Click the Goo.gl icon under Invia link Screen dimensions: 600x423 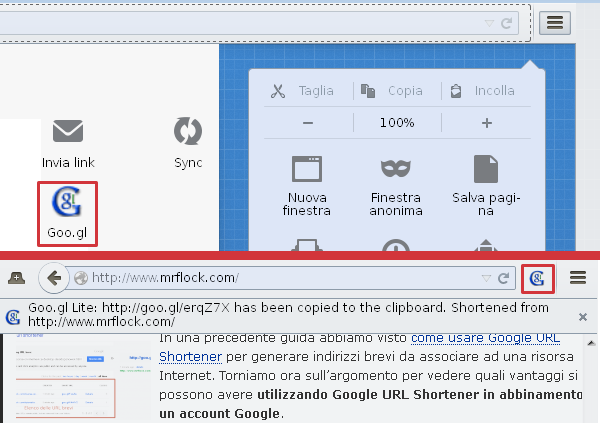67,204
